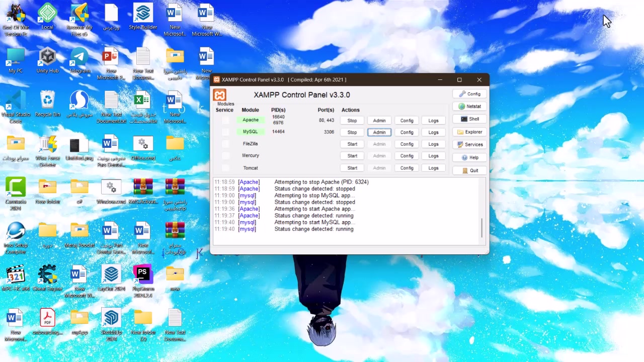The height and width of the screenshot is (362, 644).
Task: Open Windows Services from XAMPP
Action: pos(469,145)
